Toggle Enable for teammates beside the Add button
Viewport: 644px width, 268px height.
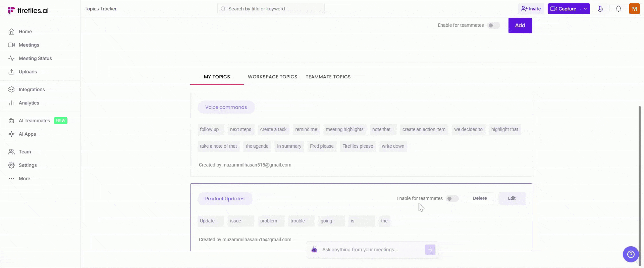[x=493, y=25]
